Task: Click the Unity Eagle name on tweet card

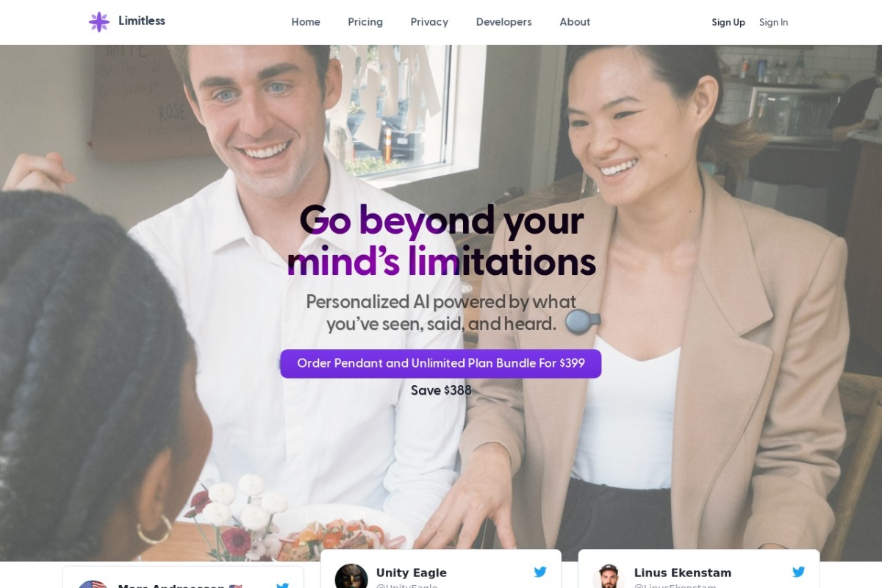Action: pyautogui.click(x=412, y=573)
